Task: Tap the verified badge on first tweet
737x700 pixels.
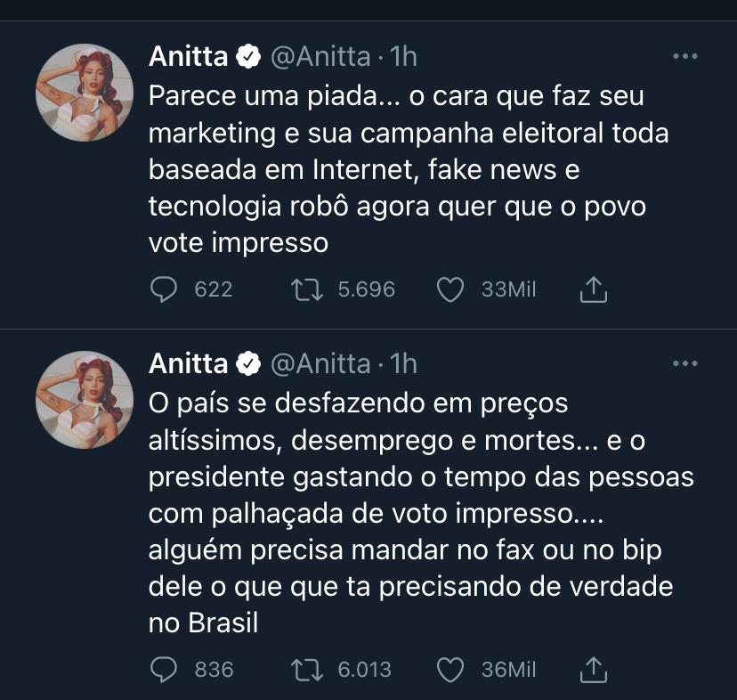Action: point(249,58)
